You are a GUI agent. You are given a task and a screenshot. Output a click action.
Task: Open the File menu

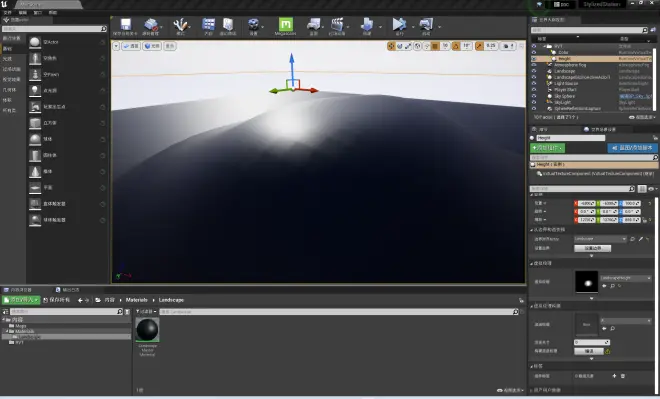coord(8,13)
